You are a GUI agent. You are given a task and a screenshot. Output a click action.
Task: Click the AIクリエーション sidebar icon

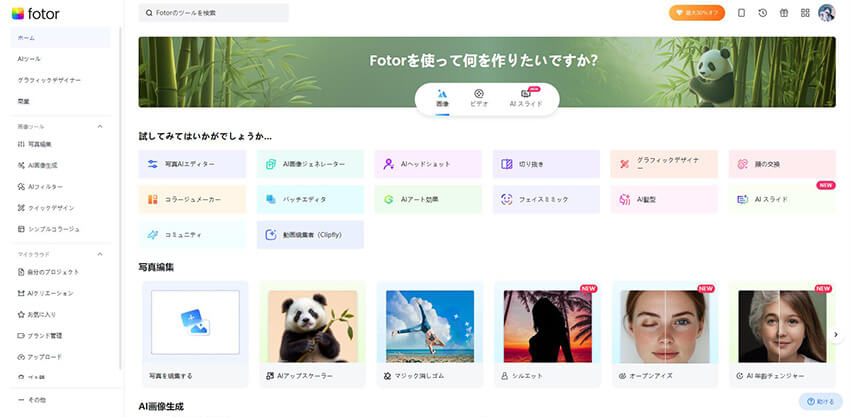tap(21, 293)
